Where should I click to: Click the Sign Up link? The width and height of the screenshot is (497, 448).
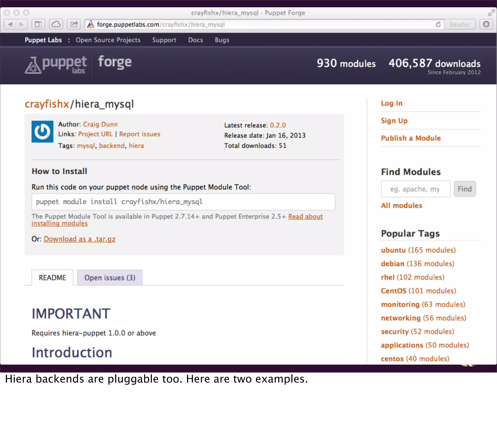[x=394, y=121]
